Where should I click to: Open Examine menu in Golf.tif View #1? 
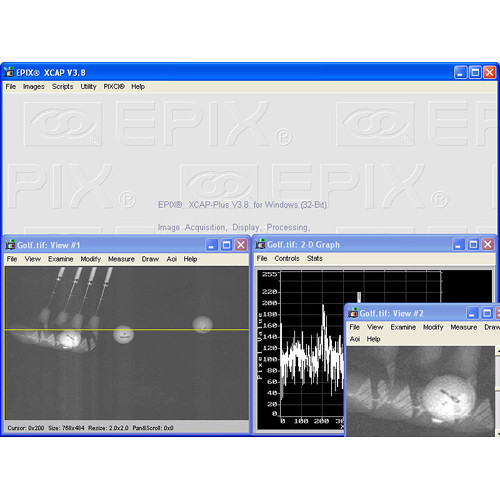click(x=61, y=259)
